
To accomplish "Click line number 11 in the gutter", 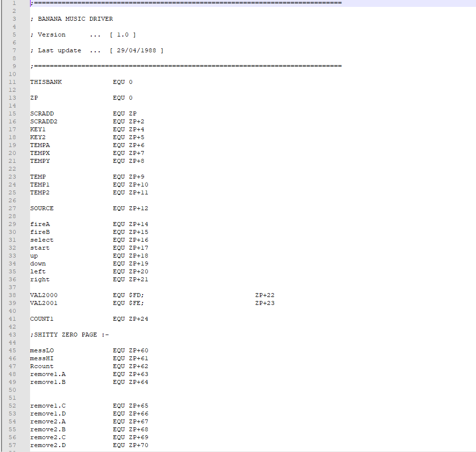I will pyautogui.click(x=12, y=82).
